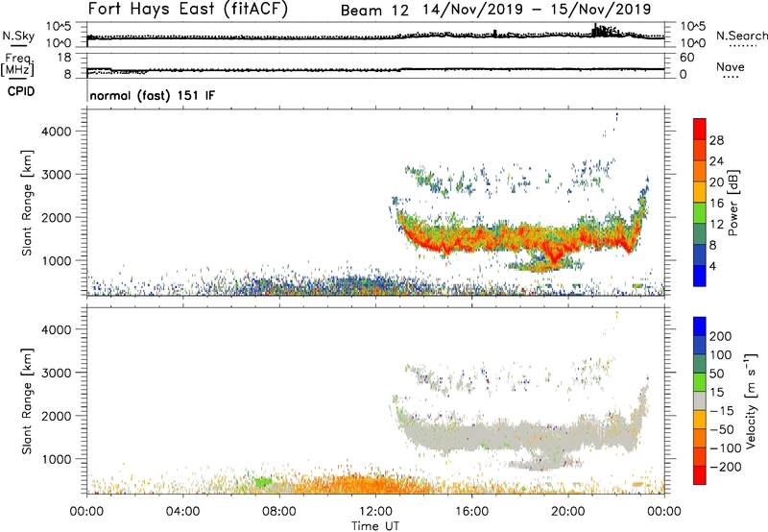Image resolution: width=768 pixels, height=532 pixels.
Task: Select the date range 14/Nov/2019 – 15/Nov/2019
Action: pos(537,10)
